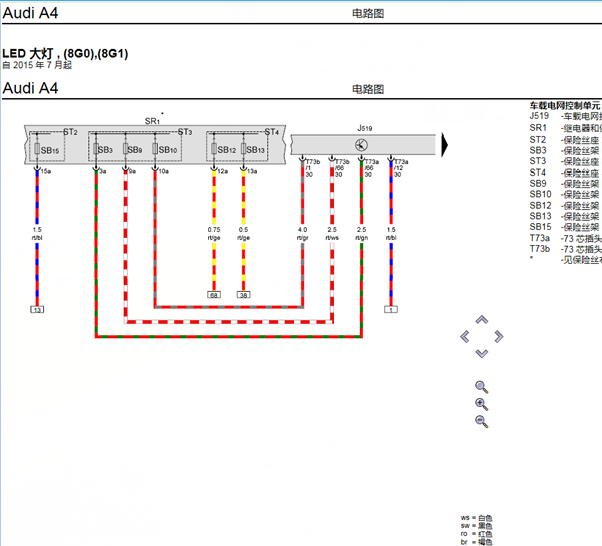Click the 4.0 rt/gr wire label

303,234
